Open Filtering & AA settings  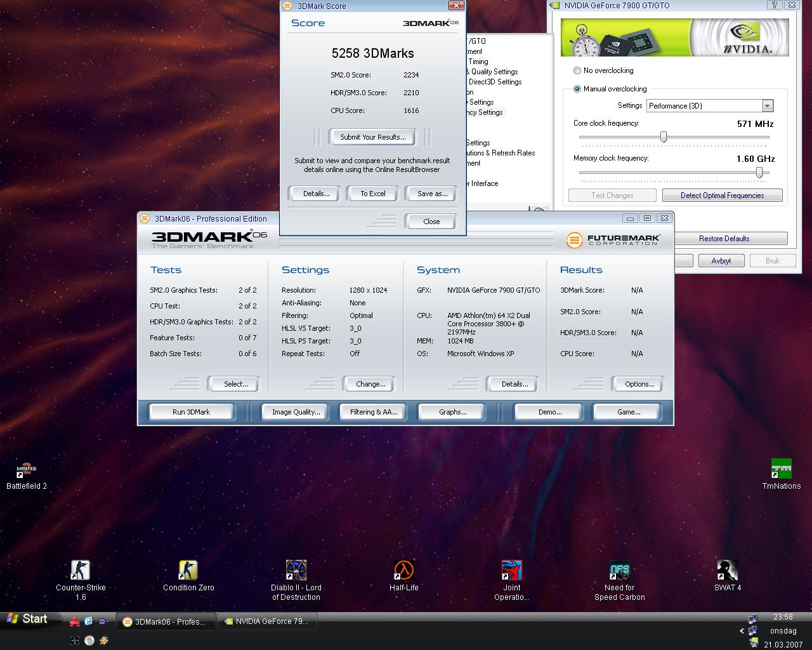[374, 412]
